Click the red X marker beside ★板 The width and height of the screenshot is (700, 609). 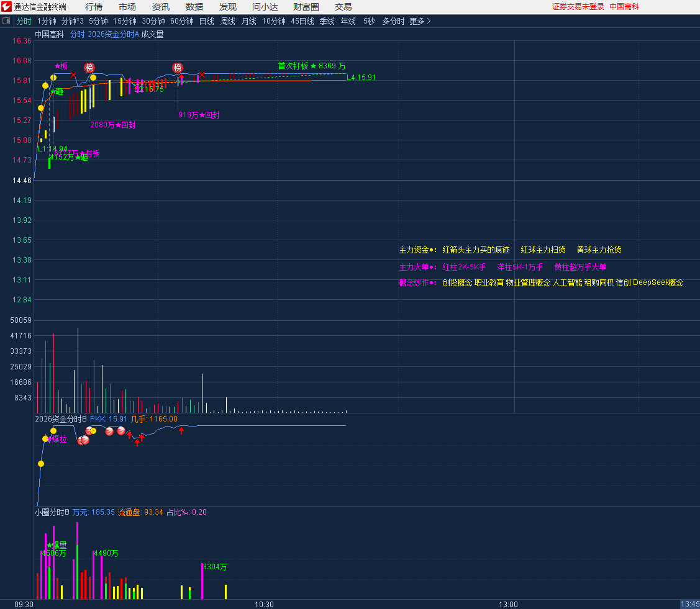[x=73, y=75]
